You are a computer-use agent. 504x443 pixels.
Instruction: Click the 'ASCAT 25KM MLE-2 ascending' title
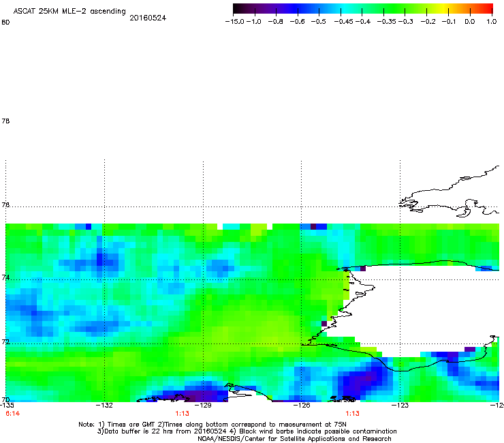point(69,12)
